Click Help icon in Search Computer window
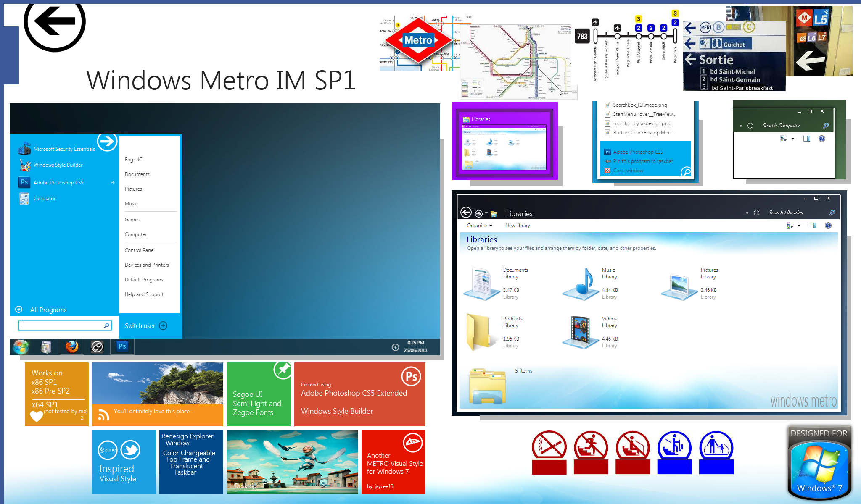Image resolution: width=861 pixels, height=504 pixels. [822, 139]
